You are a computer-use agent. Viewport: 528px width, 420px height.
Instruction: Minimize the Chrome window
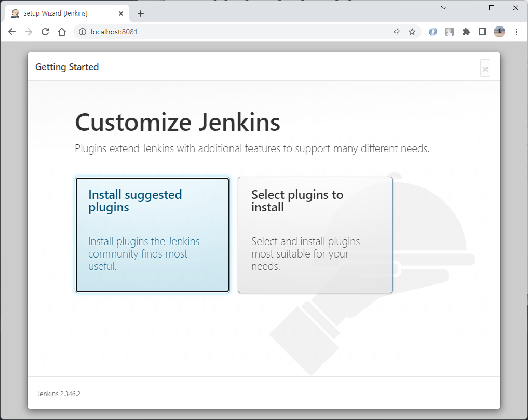[x=468, y=8]
